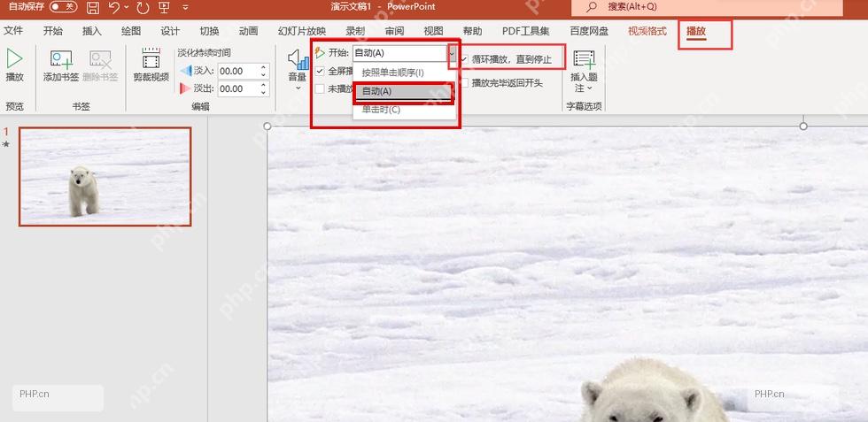Click the video's top-left resize handle
Image resolution: width=868 pixels, height=422 pixels.
tap(267, 127)
